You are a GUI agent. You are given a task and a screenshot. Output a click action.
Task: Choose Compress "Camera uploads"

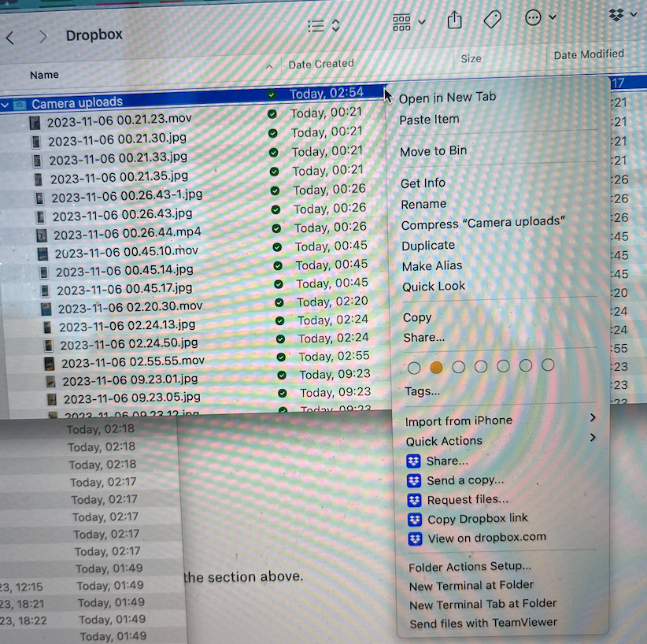pyautogui.click(x=482, y=224)
